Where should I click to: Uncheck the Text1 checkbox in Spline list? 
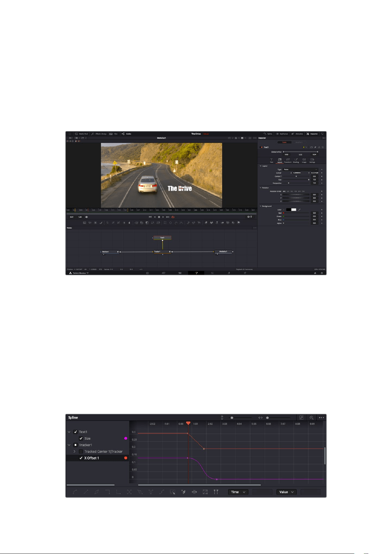76,432
